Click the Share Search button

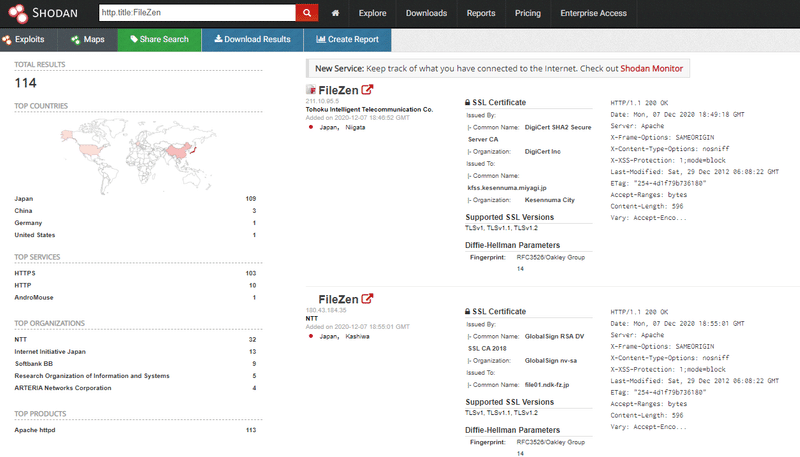160,40
